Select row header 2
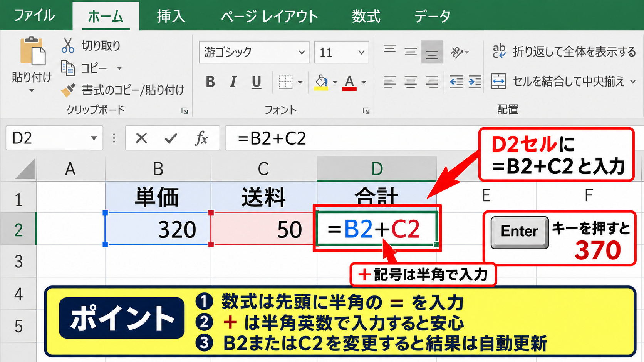The width and height of the screenshot is (644, 362). (18, 229)
